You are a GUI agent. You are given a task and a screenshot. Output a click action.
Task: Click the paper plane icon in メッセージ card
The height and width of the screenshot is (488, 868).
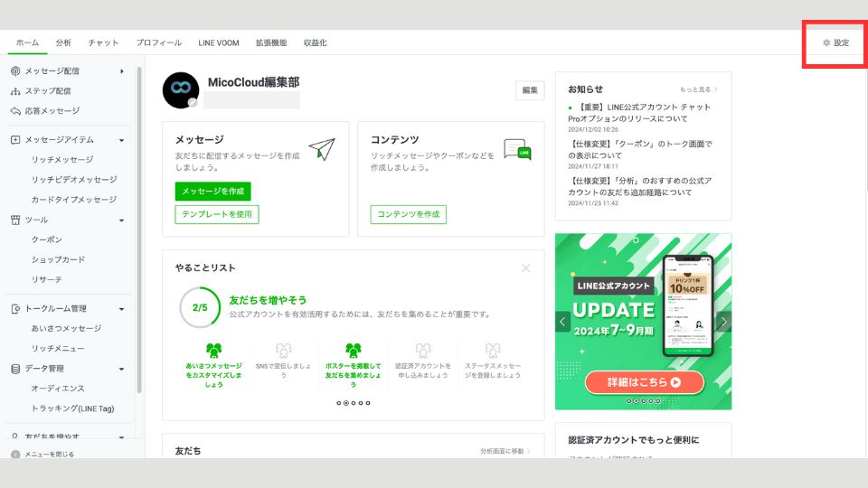tap(322, 149)
